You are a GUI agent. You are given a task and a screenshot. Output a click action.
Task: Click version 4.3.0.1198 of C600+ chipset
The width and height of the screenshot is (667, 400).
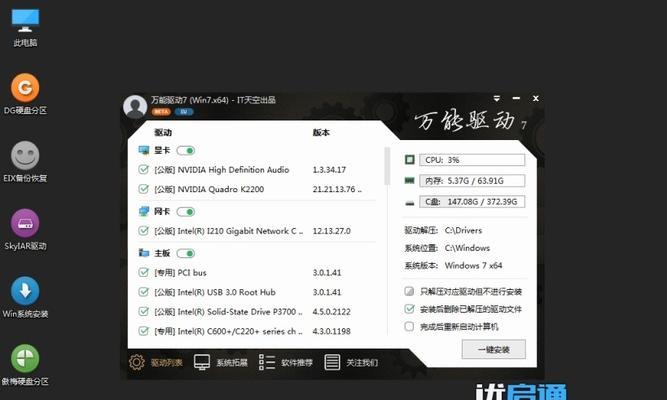pyautogui.click(x=332, y=331)
